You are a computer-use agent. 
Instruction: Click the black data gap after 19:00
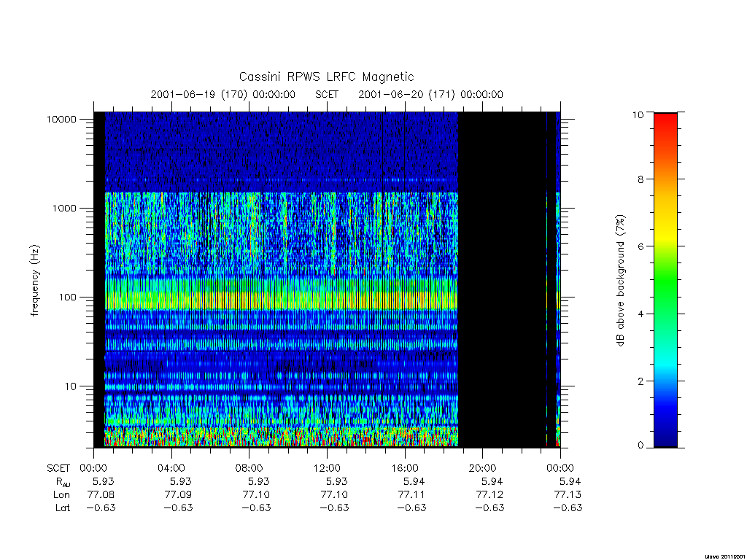click(x=502, y=280)
